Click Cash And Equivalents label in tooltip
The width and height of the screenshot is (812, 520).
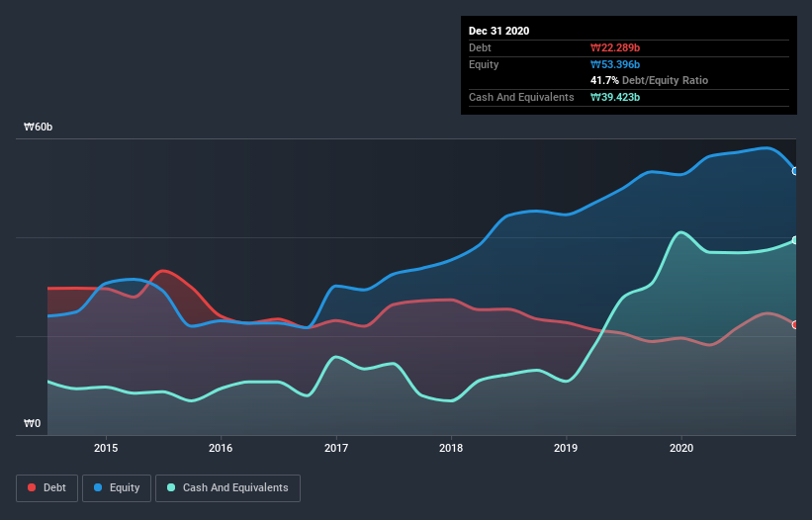tap(521, 97)
